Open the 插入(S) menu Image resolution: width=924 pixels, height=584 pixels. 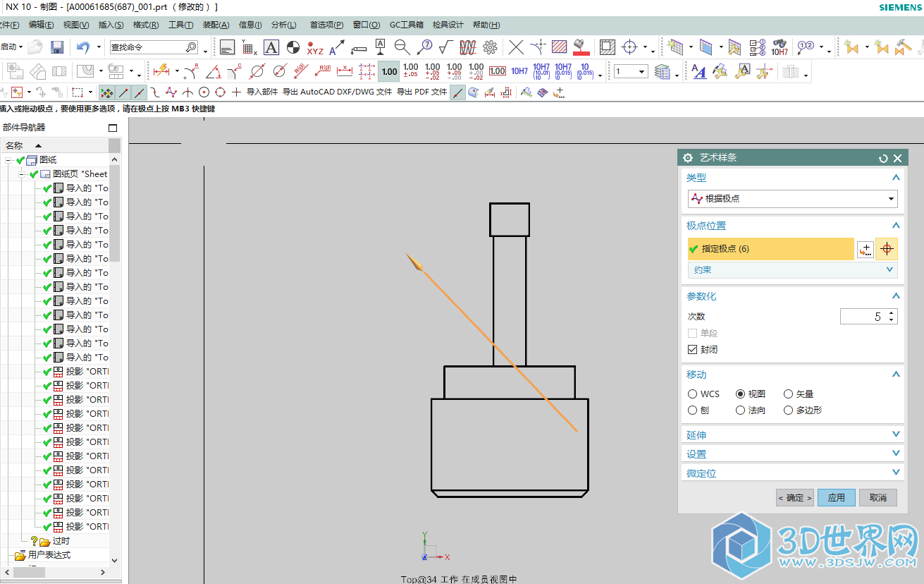[x=111, y=25]
